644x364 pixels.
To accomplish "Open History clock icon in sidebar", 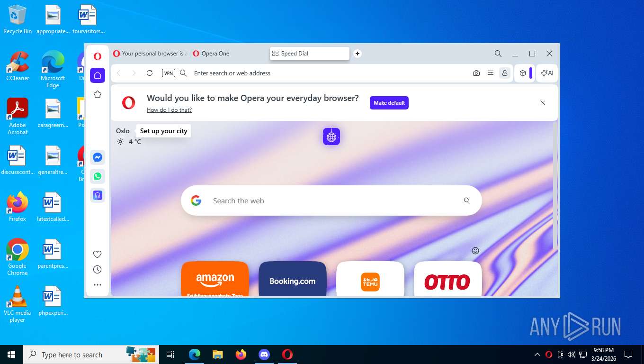I will [x=98, y=270].
